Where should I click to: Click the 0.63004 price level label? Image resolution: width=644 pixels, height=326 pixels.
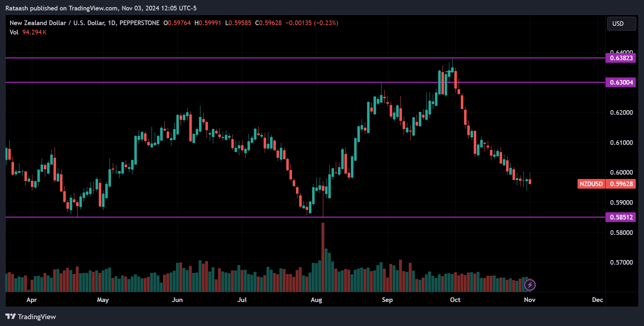coord(621,82)
